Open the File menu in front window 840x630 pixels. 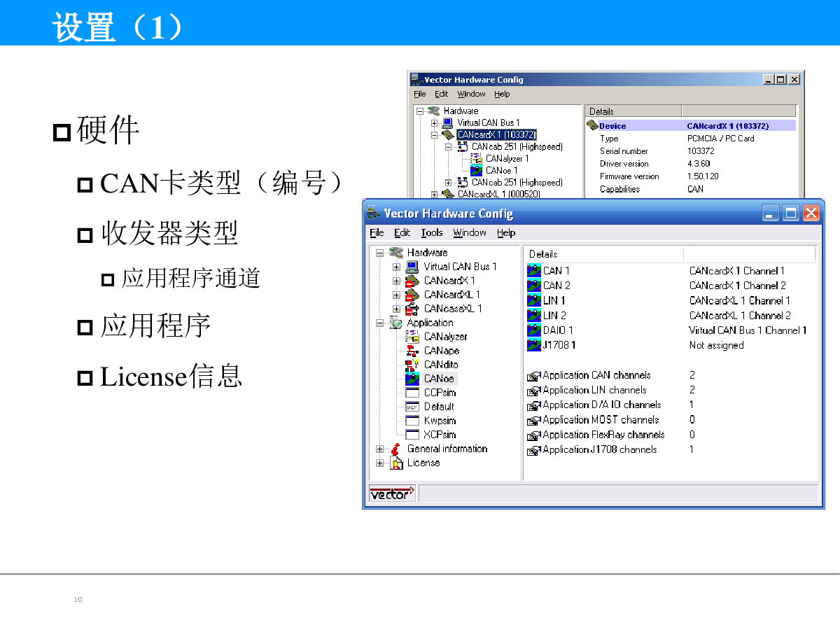tap(377, 233)
